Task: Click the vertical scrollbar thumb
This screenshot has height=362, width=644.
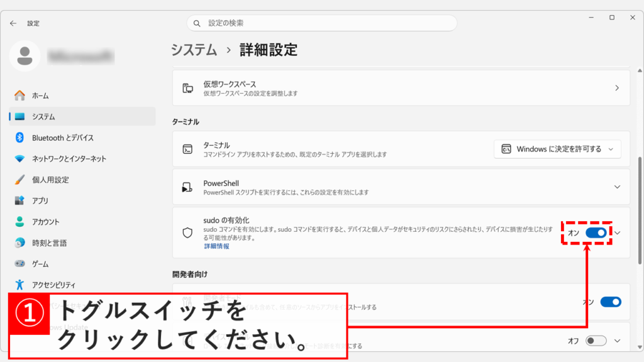Action: [x=640, y=211]
